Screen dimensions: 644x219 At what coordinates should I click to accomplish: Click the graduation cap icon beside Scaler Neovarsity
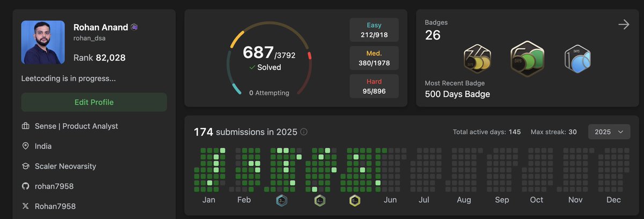click(x=25, y=167)
